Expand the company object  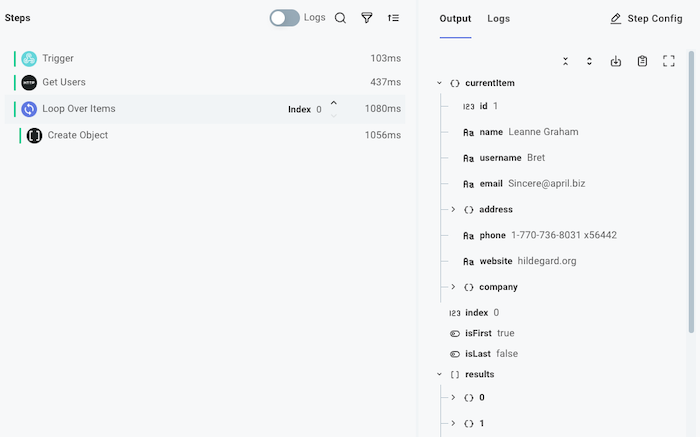[x=453, y=287]
